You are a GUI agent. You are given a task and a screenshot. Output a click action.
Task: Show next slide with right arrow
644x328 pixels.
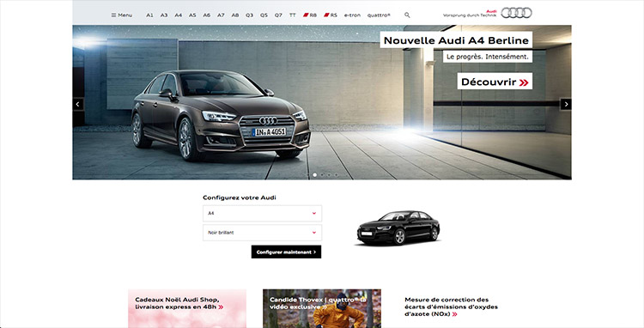coord(566,104)
